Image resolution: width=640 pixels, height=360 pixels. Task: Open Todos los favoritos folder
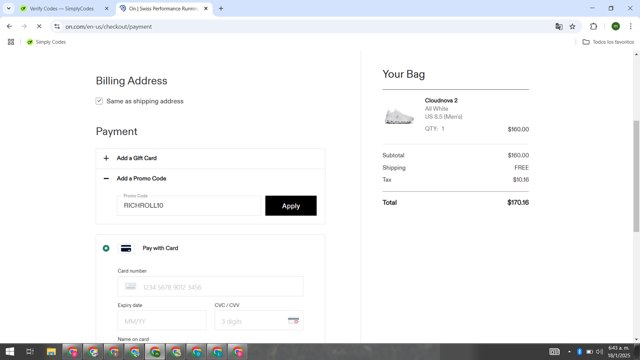(x=608, y=42)
